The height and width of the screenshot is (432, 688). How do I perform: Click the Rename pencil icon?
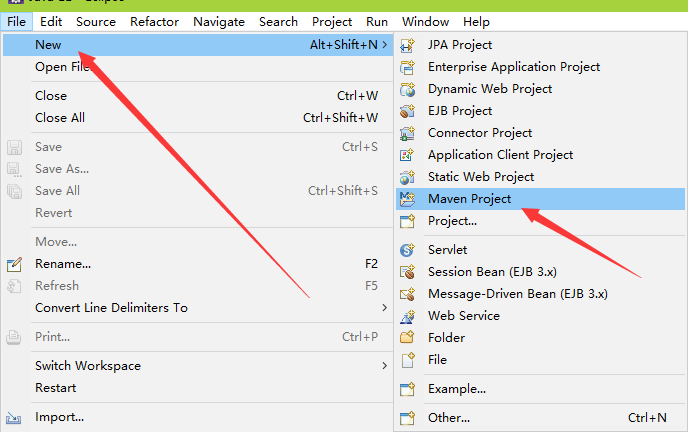click(x=14, y=264)
